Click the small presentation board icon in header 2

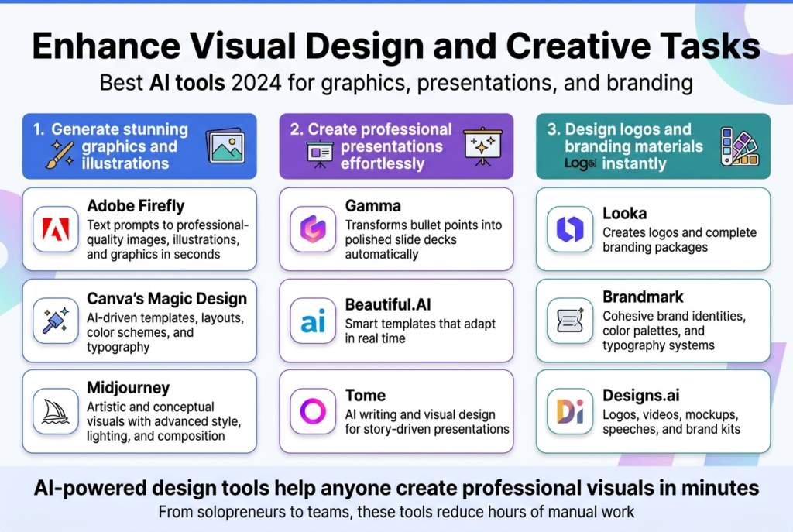pos(320,154)
